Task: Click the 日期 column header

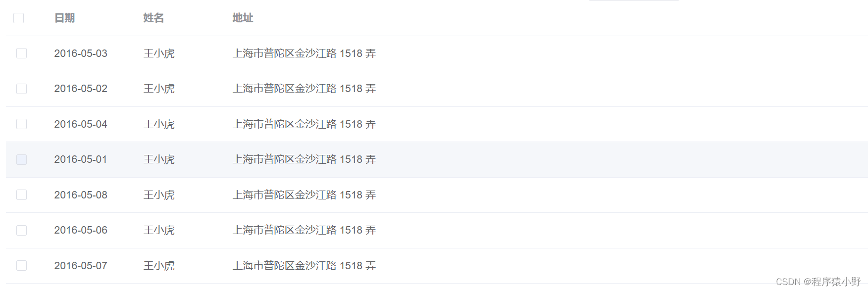Action: [x=64, y=18]
